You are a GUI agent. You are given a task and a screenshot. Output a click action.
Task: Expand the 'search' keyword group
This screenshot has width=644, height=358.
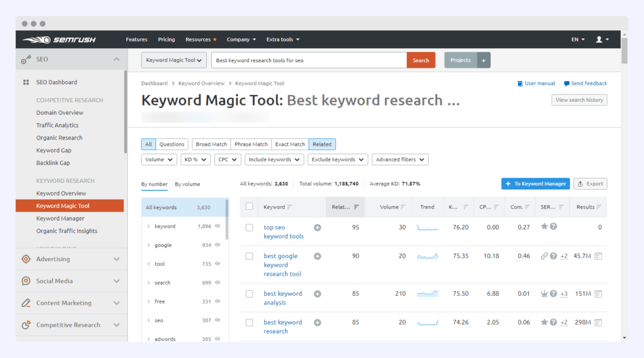pyautogui.click(x=148, y=283)
